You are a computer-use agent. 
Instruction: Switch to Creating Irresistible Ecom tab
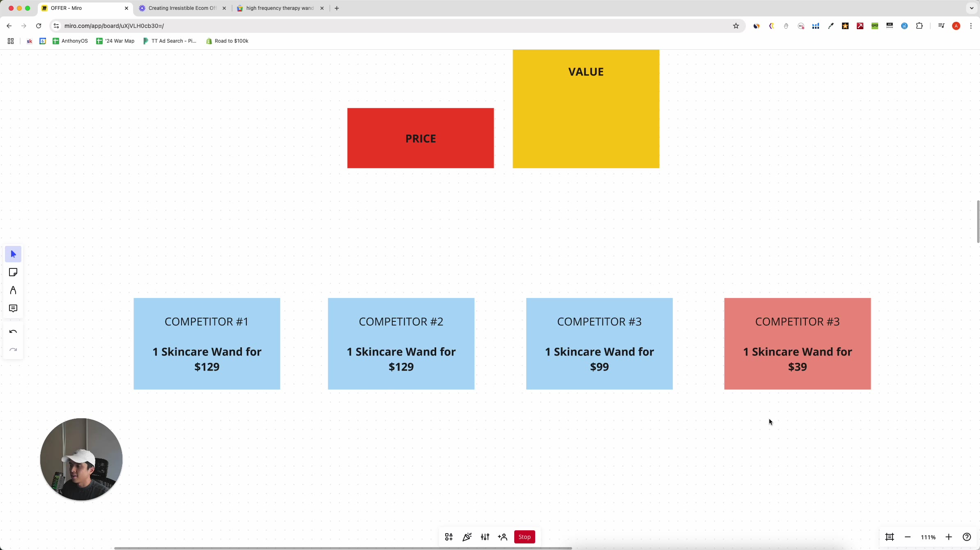(182, 8)
